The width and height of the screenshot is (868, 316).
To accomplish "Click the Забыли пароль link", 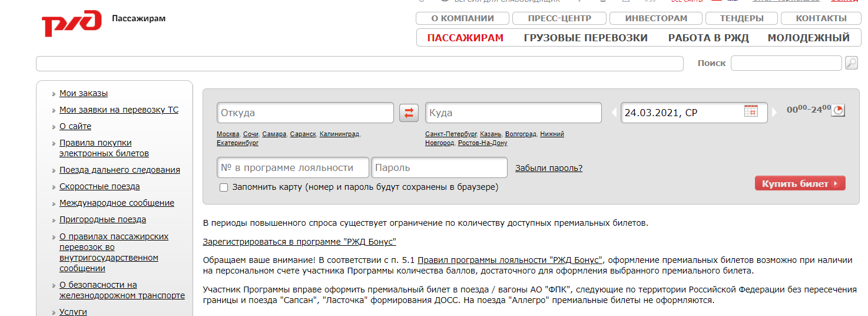I will [548, 168].
